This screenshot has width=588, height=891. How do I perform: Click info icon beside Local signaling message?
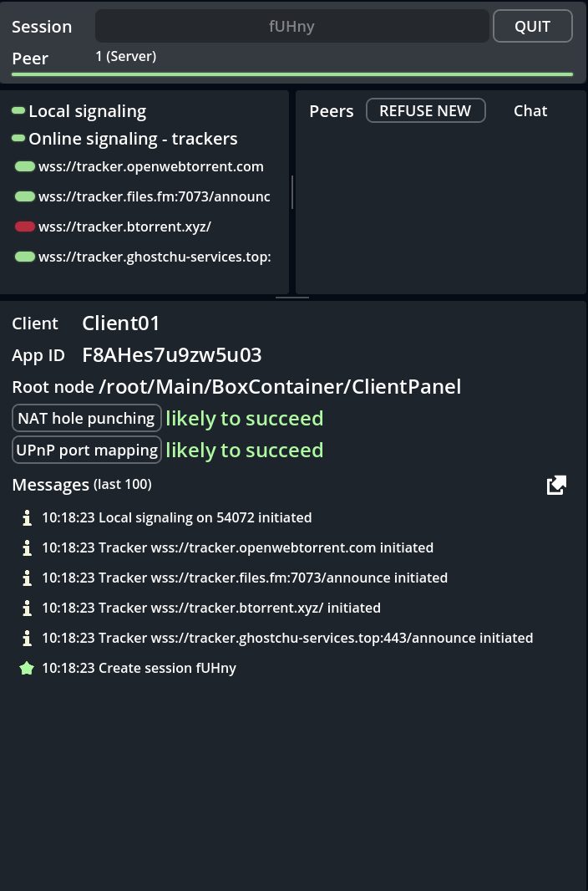pyautogui.click(x=27, y=518)
